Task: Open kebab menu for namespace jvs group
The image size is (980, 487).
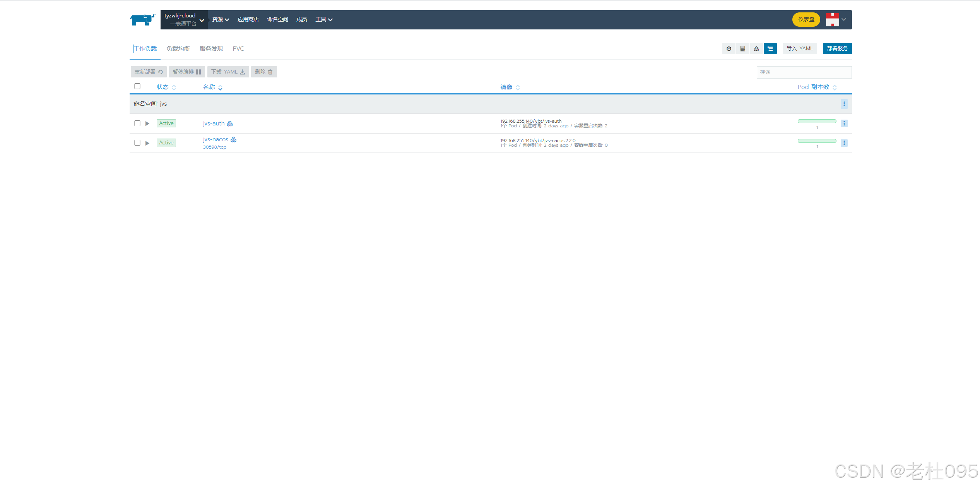Action: 844,104
